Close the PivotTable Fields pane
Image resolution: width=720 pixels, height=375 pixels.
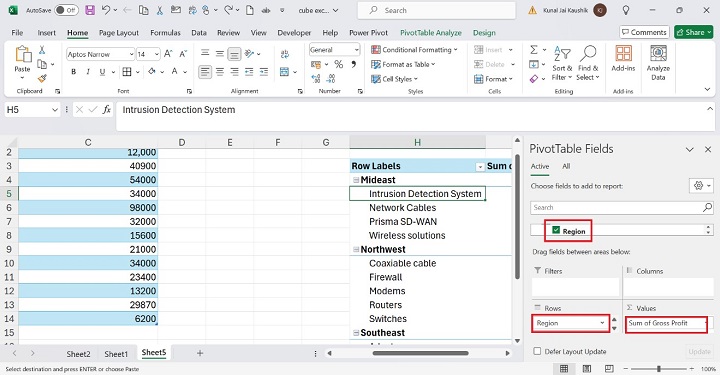[x=708, y=149]
